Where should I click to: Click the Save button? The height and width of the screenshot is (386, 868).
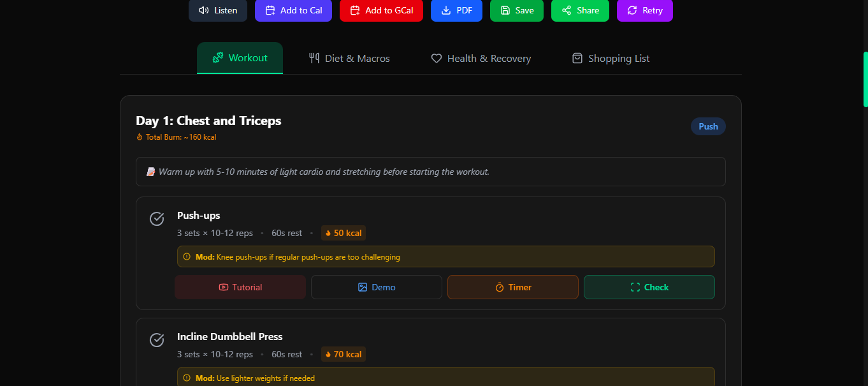[517, 10]
